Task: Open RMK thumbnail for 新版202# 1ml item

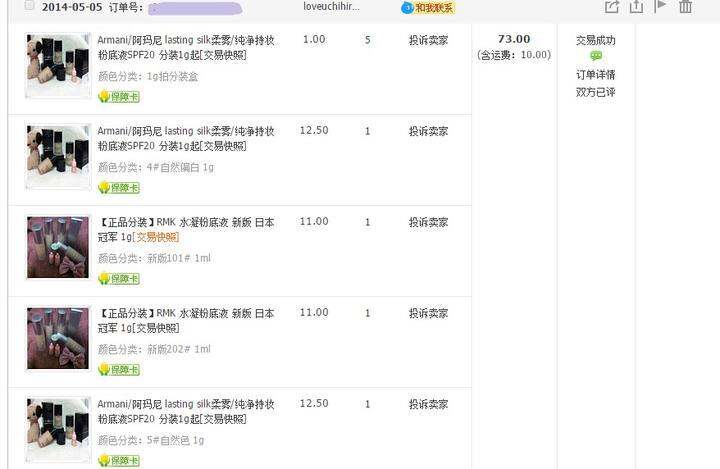Action: [58, 338]
